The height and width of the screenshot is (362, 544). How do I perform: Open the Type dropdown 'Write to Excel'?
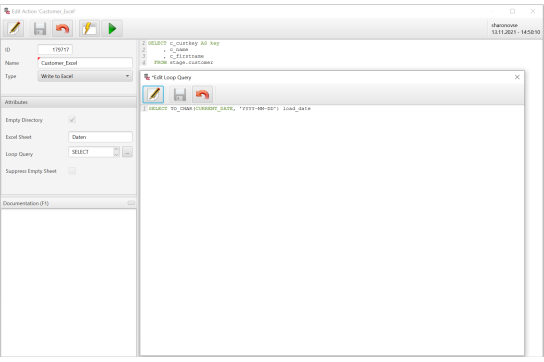pos(85,76)
